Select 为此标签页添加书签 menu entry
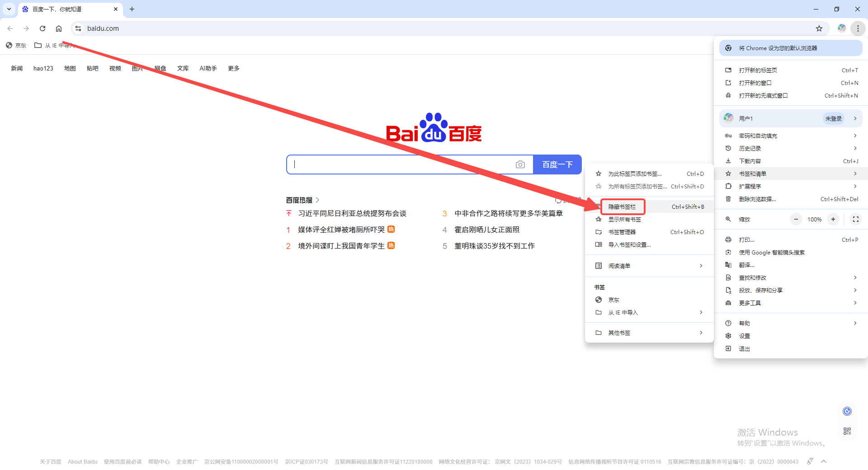Image resolution: width=868 pixels, height=470 pixels. [x=649, y=174]
